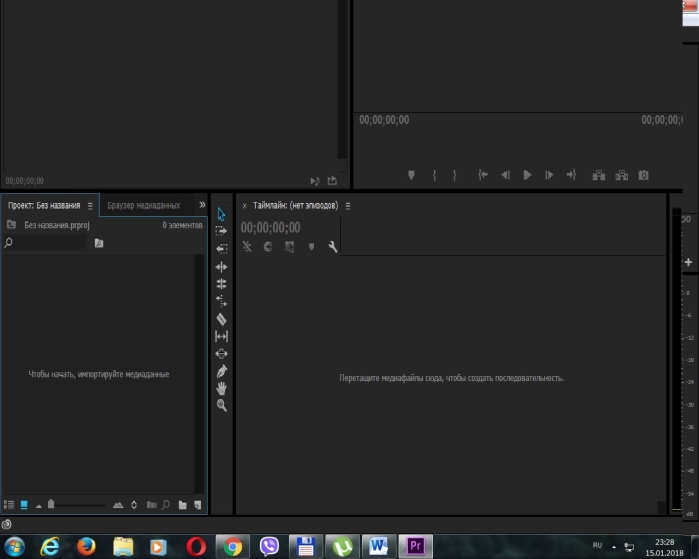
Task: Step forward one frame
Action: [549, 175]
